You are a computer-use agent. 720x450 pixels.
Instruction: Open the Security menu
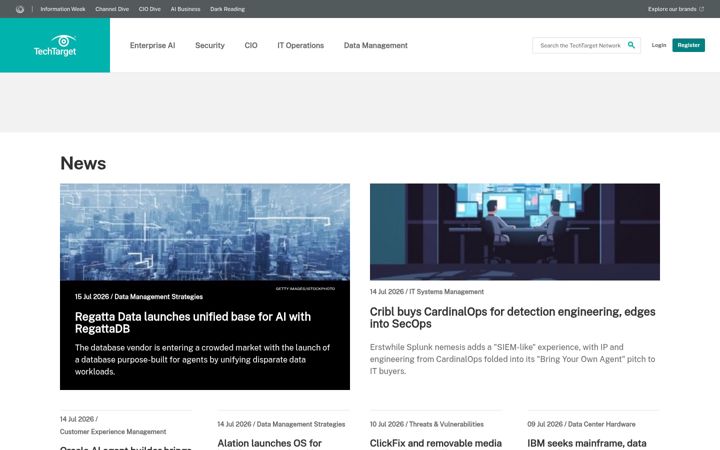210,45
